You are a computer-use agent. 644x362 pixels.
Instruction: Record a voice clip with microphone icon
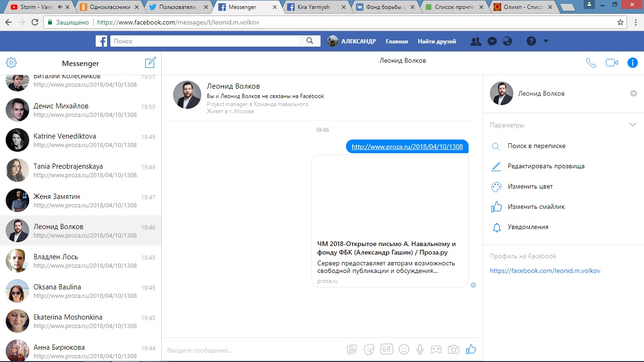[x=420, y=349]
